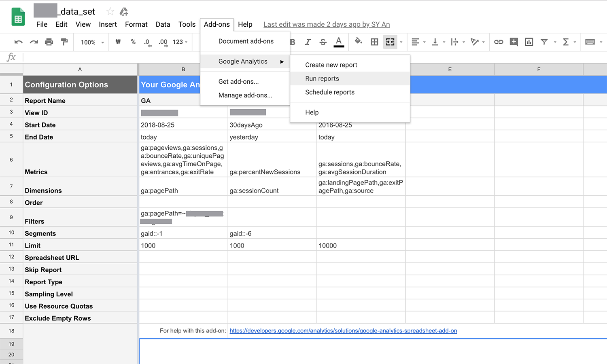Viewport: 607px width, 364px height.
Task: Click the Insert chart icon
Action: click(x=529, y=42)
